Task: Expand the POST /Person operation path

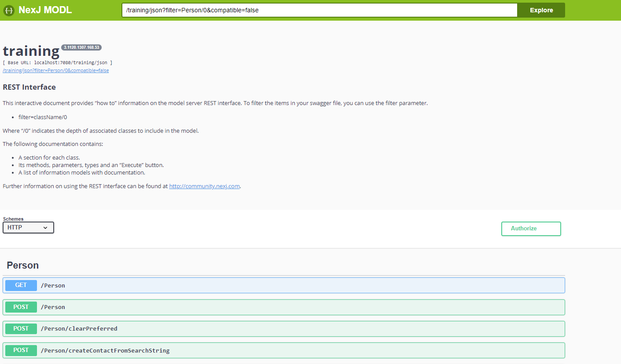Action: [53, 307]
